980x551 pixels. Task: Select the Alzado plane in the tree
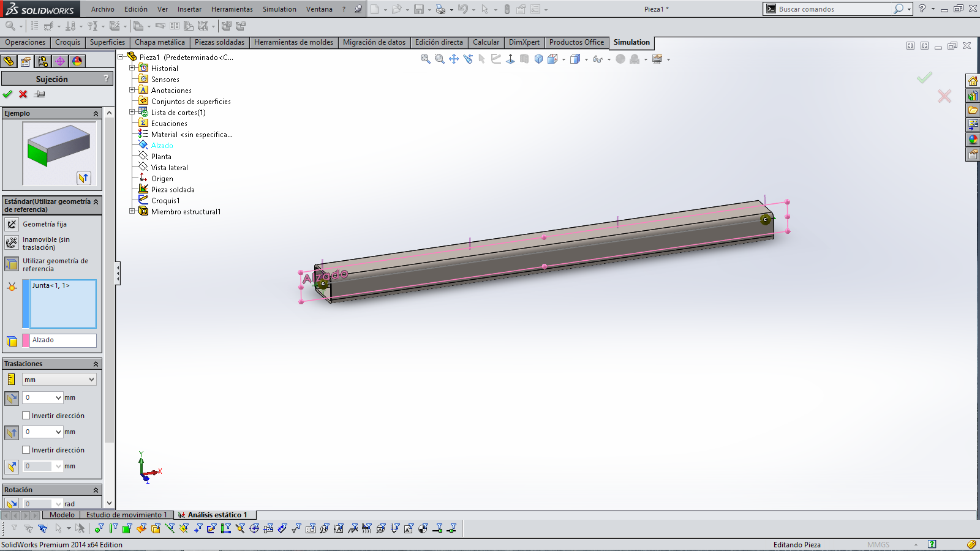[162, 146]
